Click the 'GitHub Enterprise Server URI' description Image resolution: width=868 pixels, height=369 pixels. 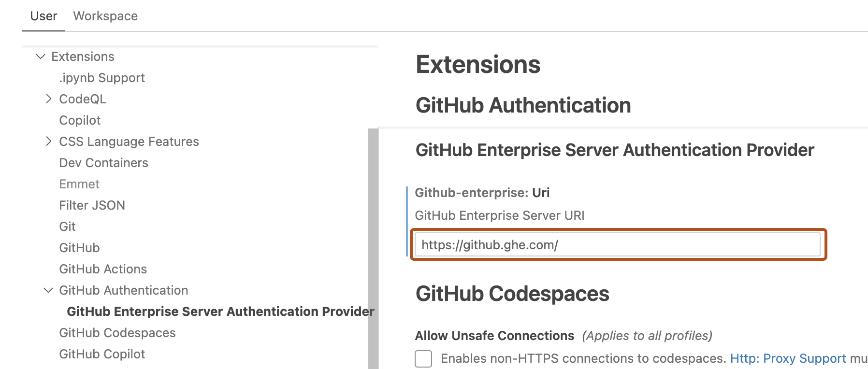click(x=500, y=215)
